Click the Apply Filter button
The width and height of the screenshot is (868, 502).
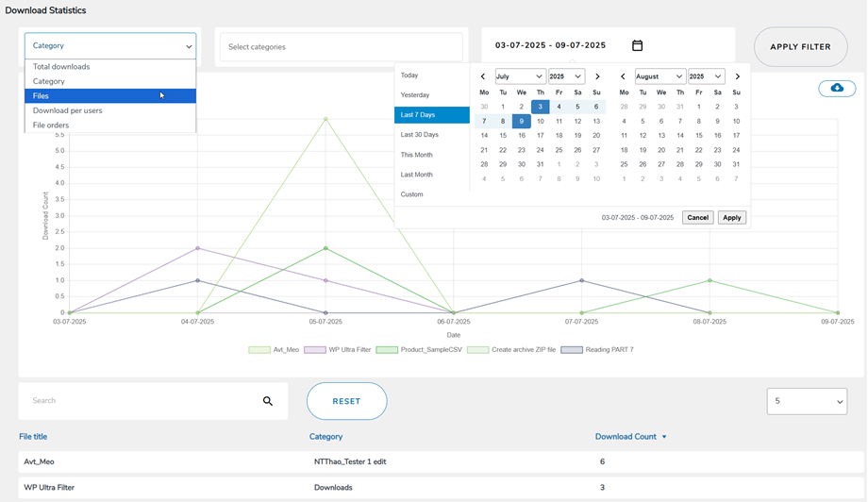pyautogui.click(x=800, y=46)
